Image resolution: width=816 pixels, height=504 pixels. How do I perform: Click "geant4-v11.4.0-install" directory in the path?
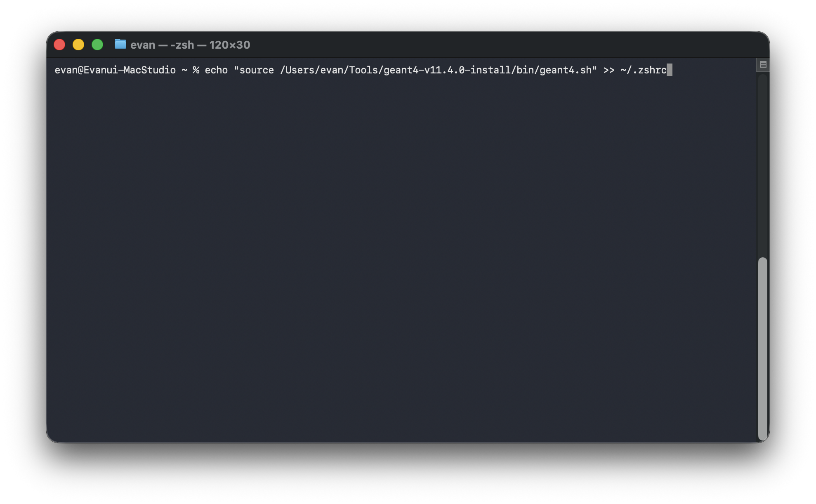(x=447, y=70)
